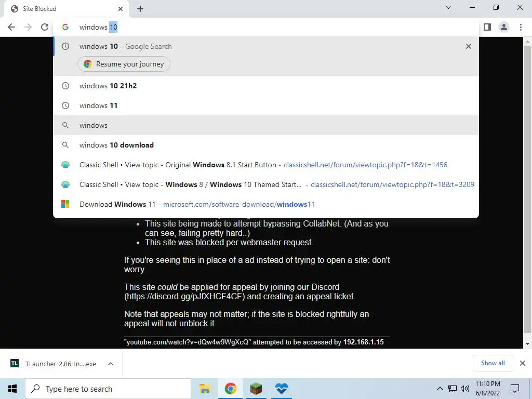Open the blue heart monitor taskbar app
Screen dimensions: 532x399
click(281, 389)
